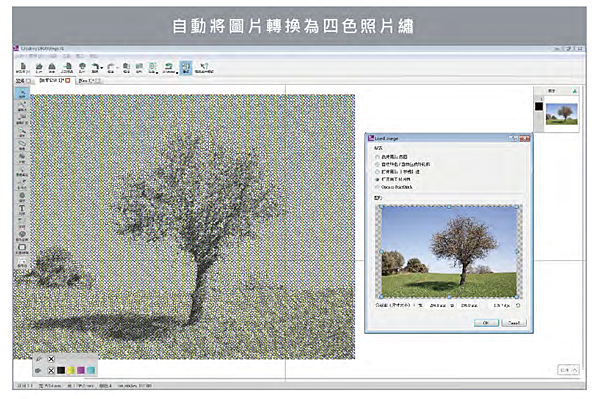
Task: Confirm with OK in Load image dialog
Action: pyautogui.click(x=486, y=323)
